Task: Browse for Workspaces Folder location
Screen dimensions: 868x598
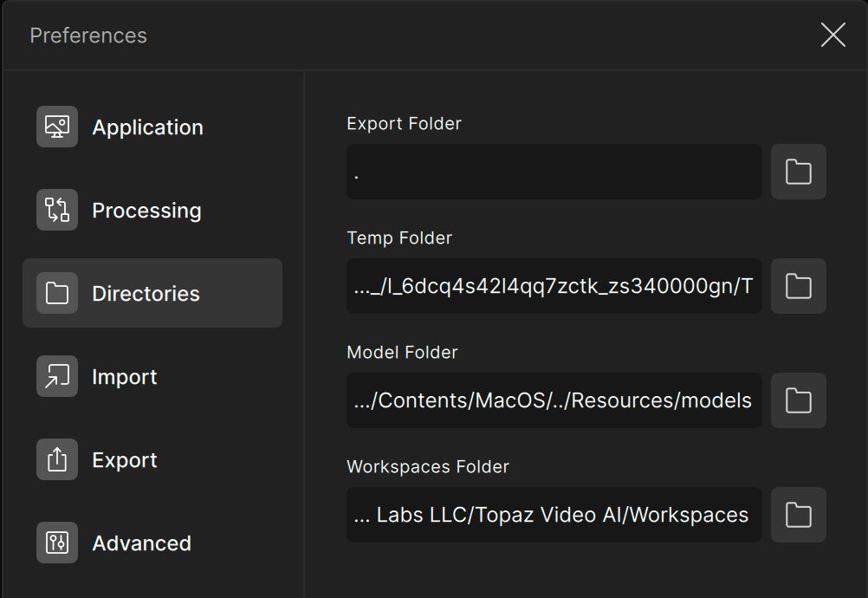Action: [x=798, y=515]
